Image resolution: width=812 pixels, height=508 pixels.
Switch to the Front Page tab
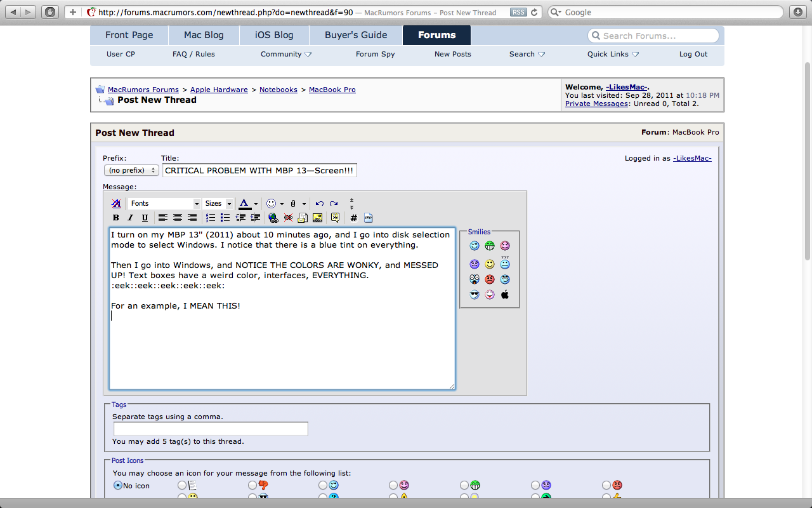tap(129, 35)
